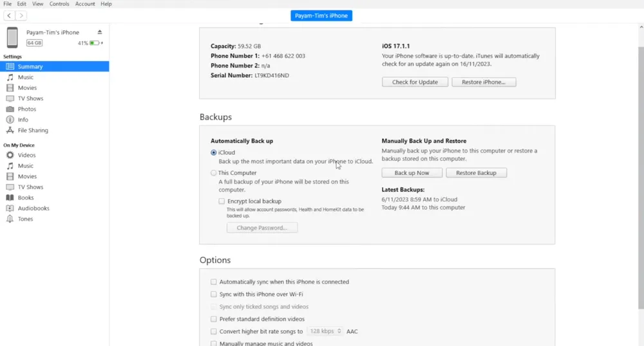
Task: Click the Videos gear icon on device
Action: tap(10, 155)
